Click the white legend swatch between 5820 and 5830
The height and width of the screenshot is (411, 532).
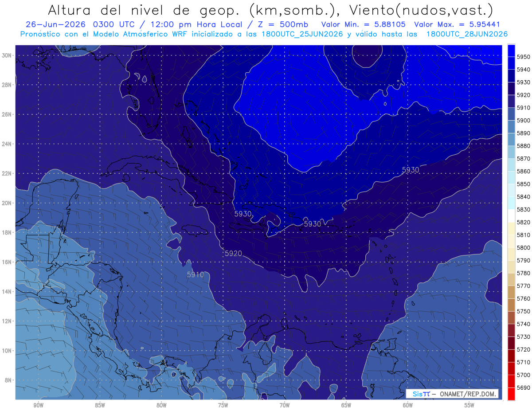point(511,215)
